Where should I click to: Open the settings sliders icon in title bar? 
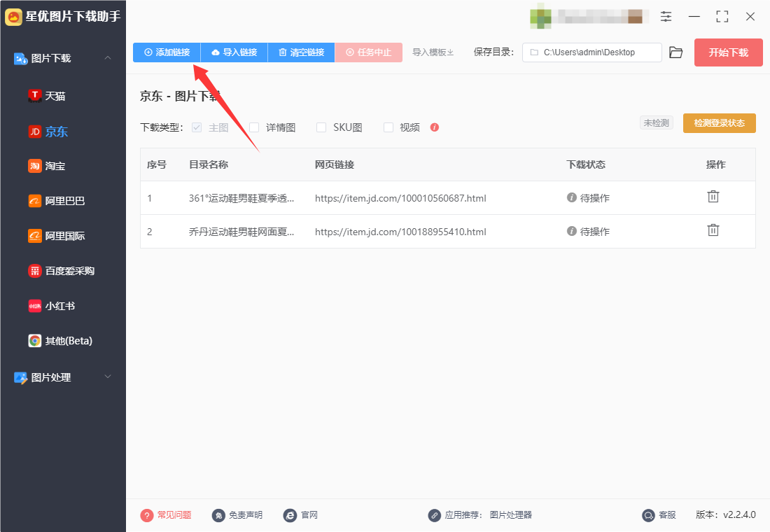[666, 17]
